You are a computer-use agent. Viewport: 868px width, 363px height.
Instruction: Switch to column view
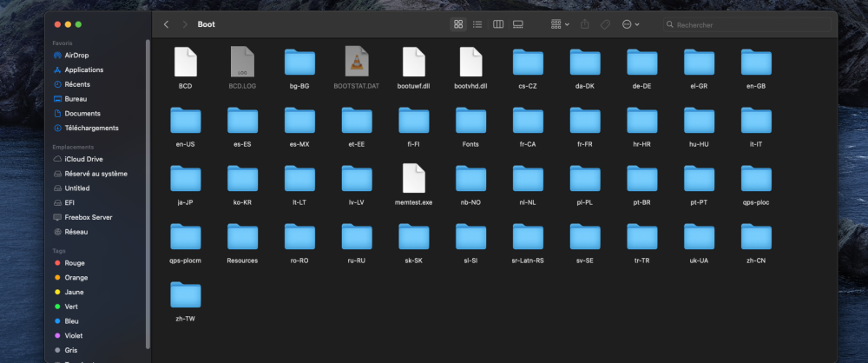point(498,24)
